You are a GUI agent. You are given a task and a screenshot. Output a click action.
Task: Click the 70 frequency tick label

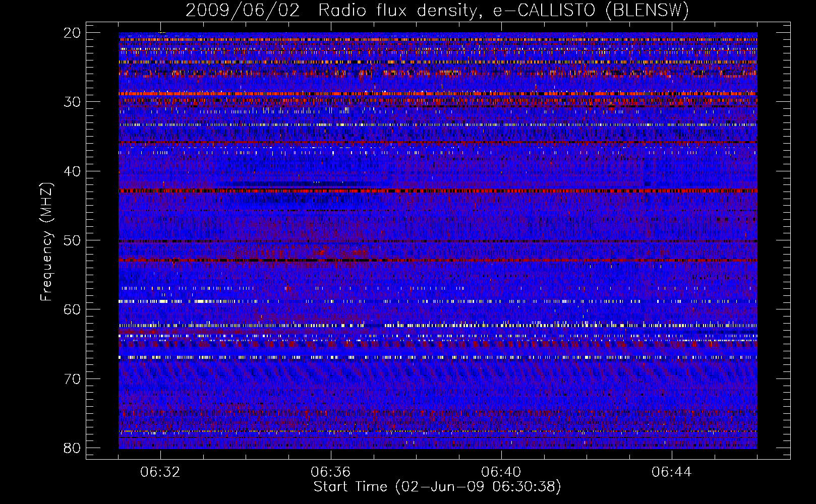pos(73,379)
